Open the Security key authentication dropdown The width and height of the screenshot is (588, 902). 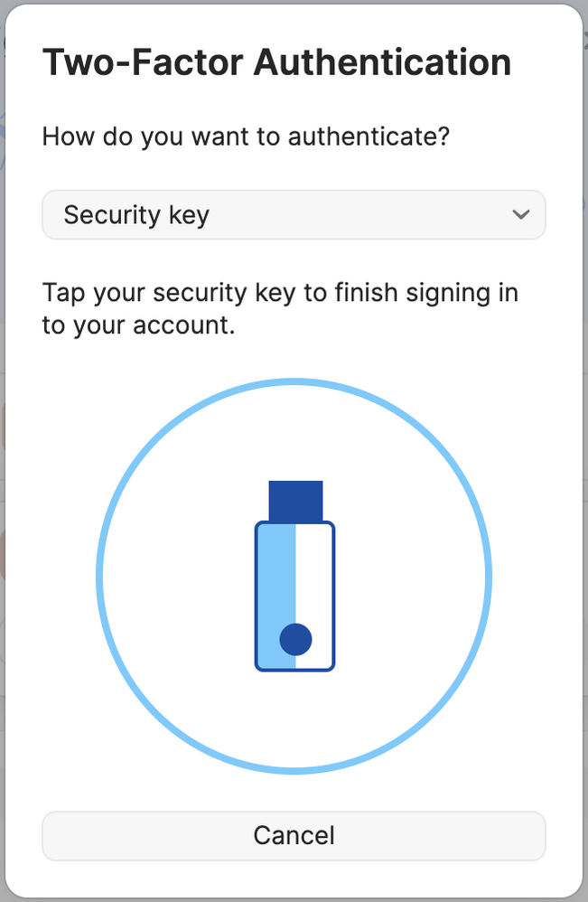[294, 215]
